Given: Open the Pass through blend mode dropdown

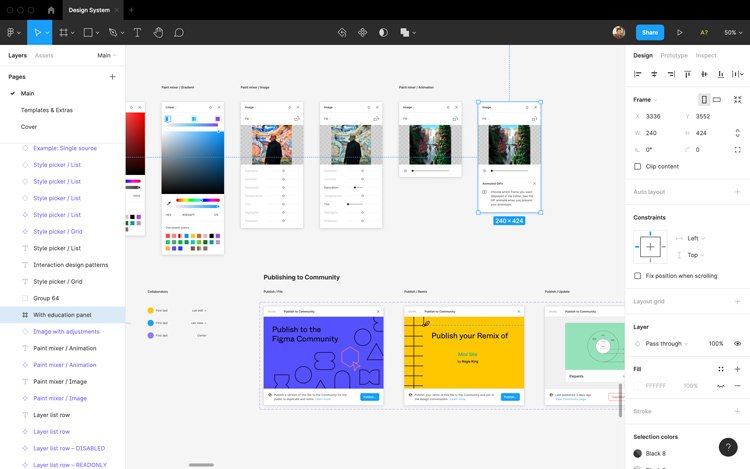Looking at the screenshot, I should point(666,344).
